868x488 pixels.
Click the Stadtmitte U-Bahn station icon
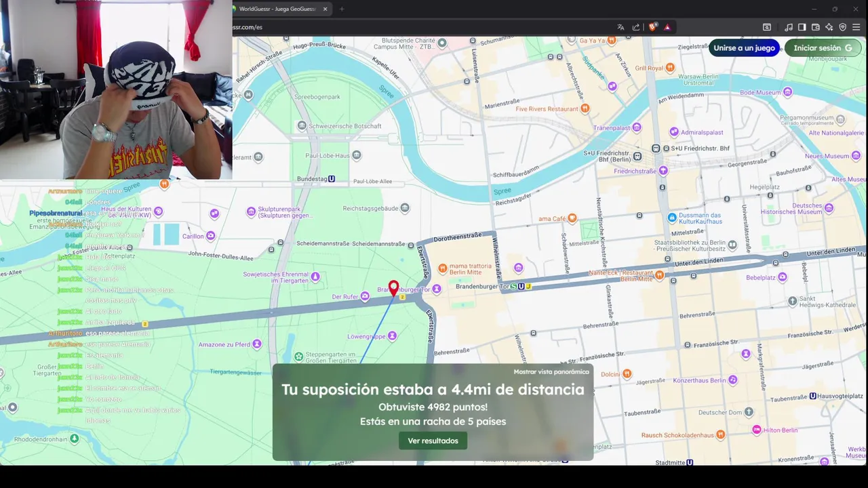coord(690,463)
